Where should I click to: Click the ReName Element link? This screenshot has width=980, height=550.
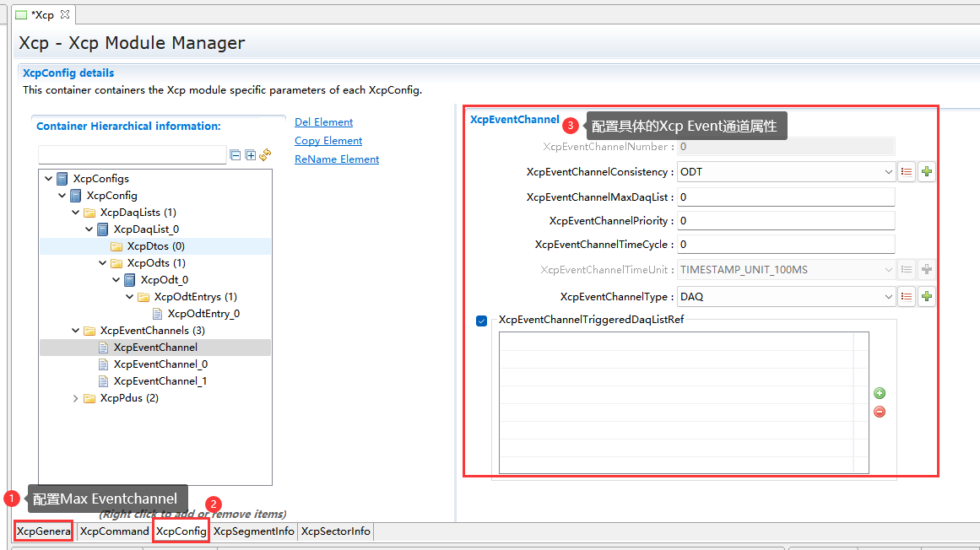(336, 159)
